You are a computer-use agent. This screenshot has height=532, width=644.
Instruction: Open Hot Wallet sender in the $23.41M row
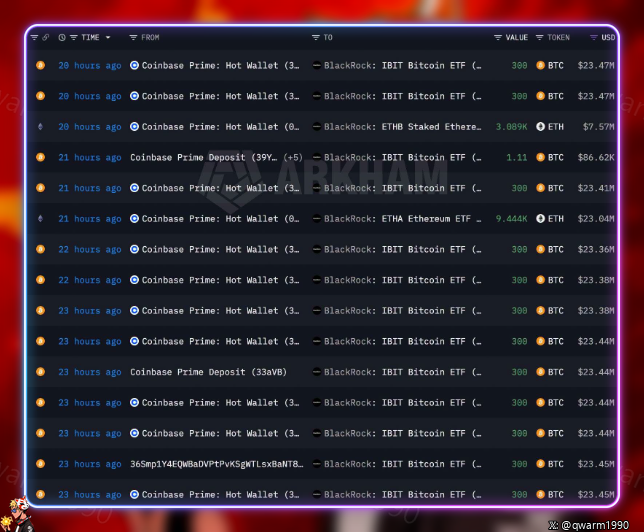click(x=221, y=188)
